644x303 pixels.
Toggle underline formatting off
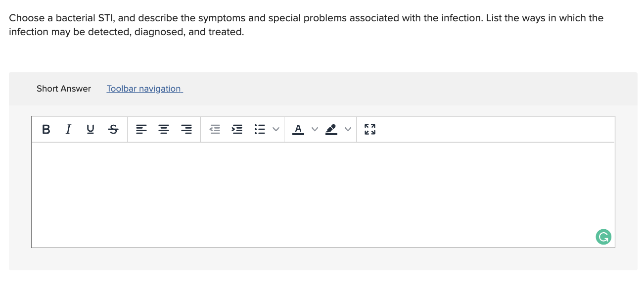90,129
